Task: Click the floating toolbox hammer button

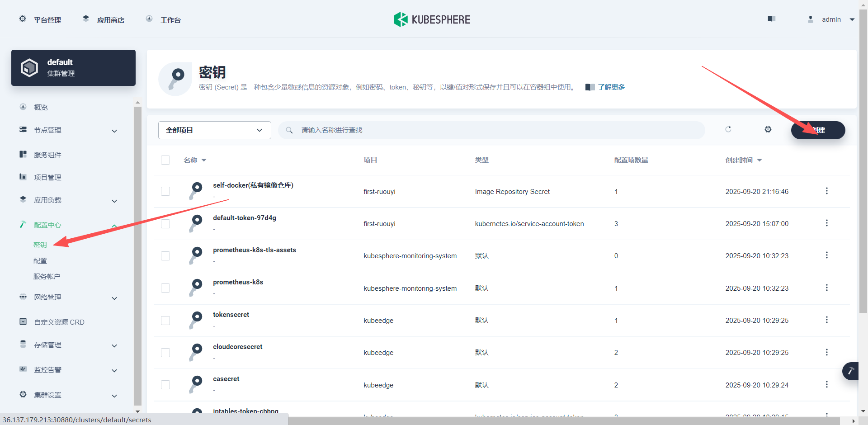Action: point(851,371)
